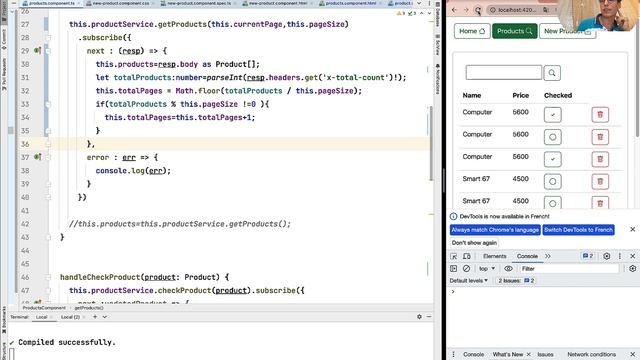This screenshot has width=640, height=360.
Task: Open Network conditions drawer tab
Action: tap(591, 354)
